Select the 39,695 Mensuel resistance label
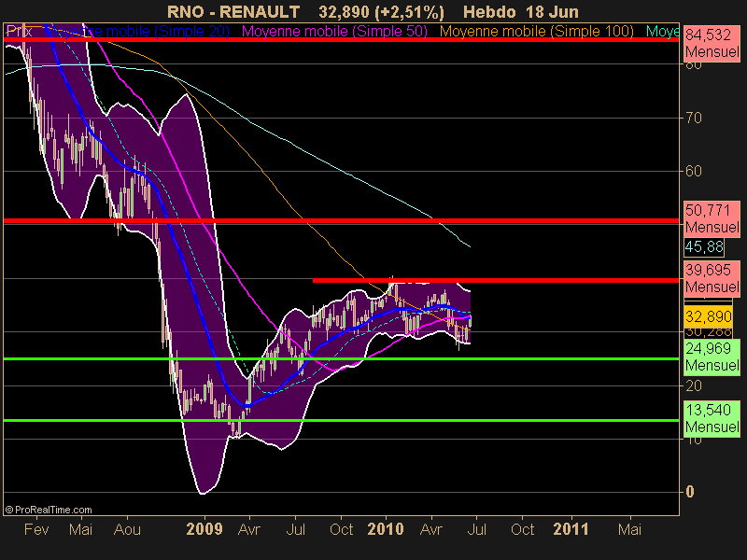747x560 pixels. (x=712, y=278)
